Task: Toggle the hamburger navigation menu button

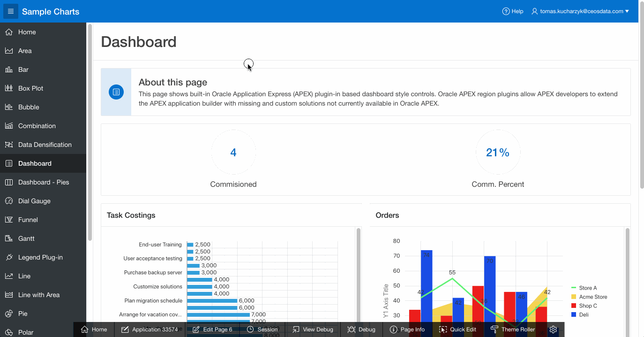Action: (x=11, y=11)
